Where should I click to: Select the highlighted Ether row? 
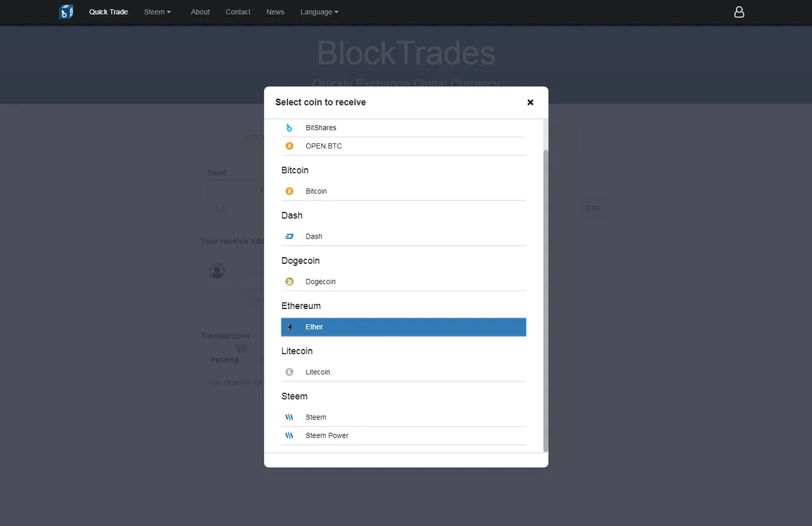pyautogui.click(x=403, y=327)
